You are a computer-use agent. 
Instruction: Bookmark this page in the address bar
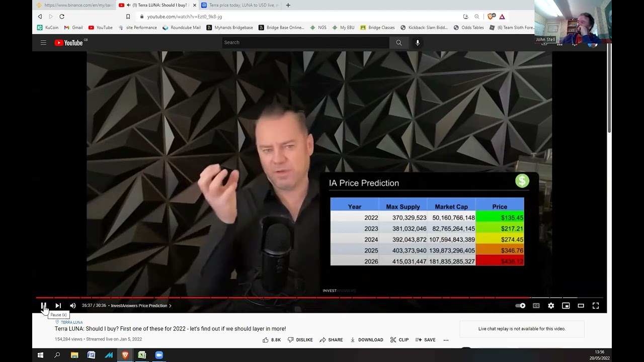128,17
